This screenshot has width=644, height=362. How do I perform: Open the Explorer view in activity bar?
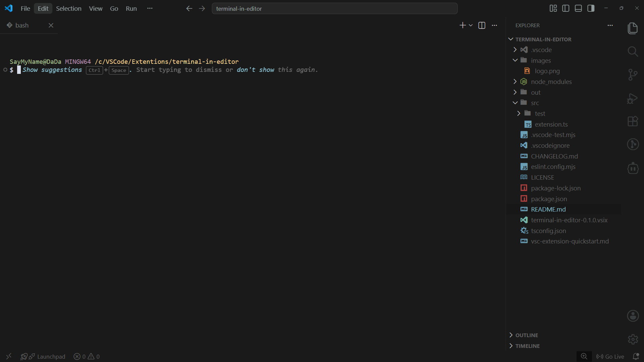click(x=633, y=28)
